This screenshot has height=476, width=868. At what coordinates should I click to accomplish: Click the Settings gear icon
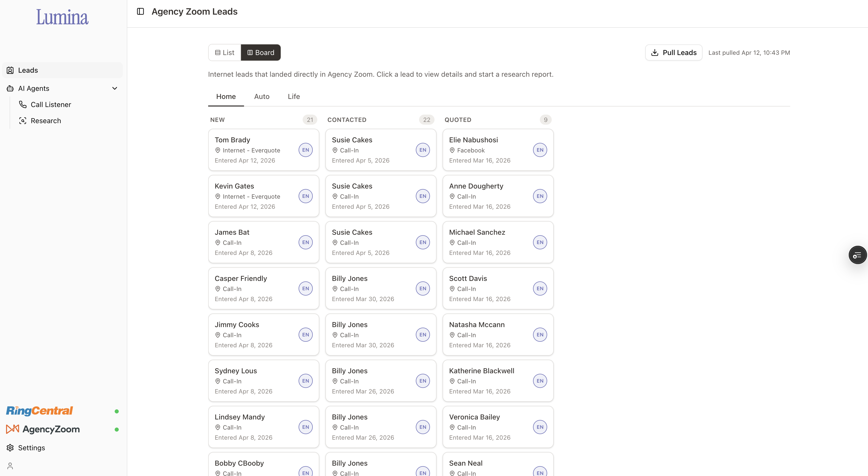10,448
